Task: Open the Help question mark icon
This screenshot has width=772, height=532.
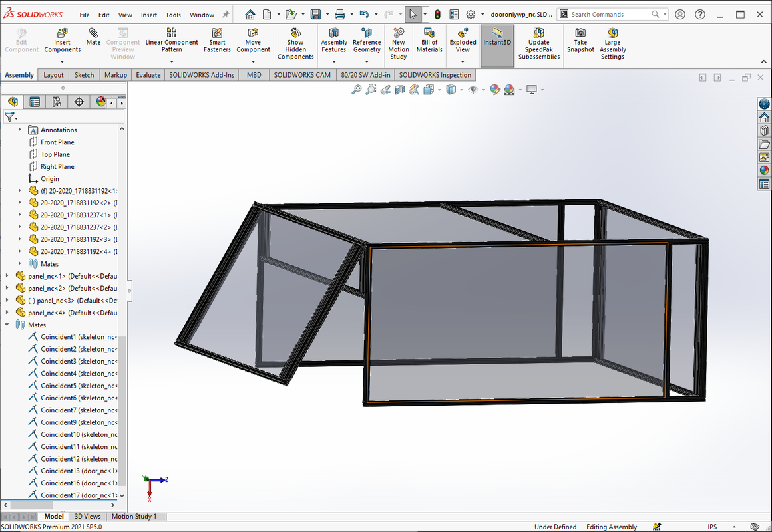Action: click(x=700, y=14)
